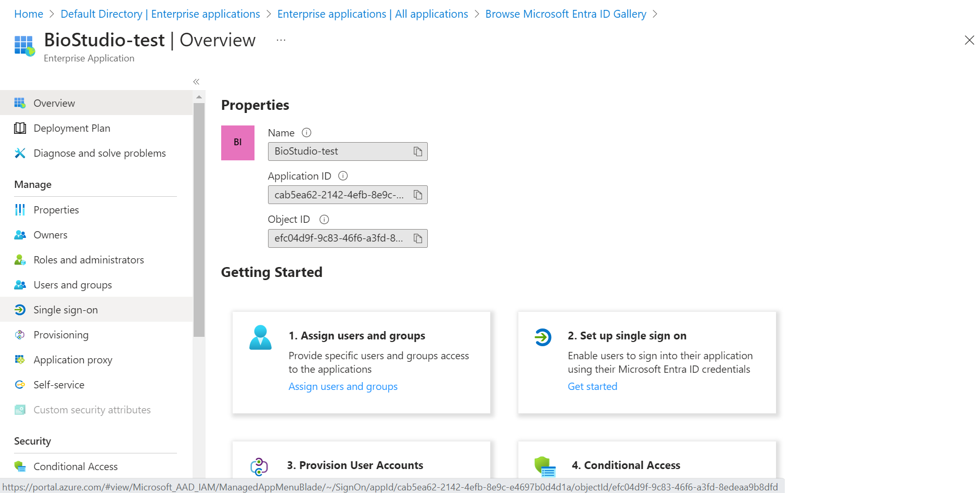This screenshot has height=493, width=980.
Task: Click the Properties bars icon in sidebar
Action: 20,210
